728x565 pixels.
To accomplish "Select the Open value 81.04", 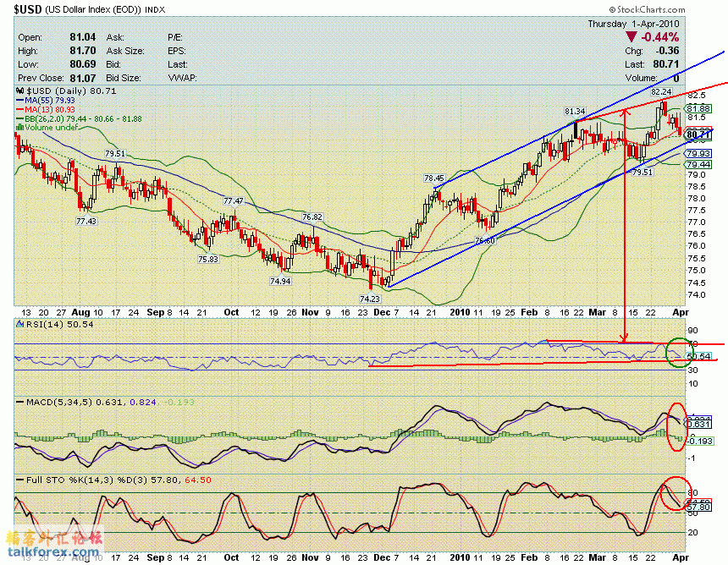I will click(x=83, y=37).
